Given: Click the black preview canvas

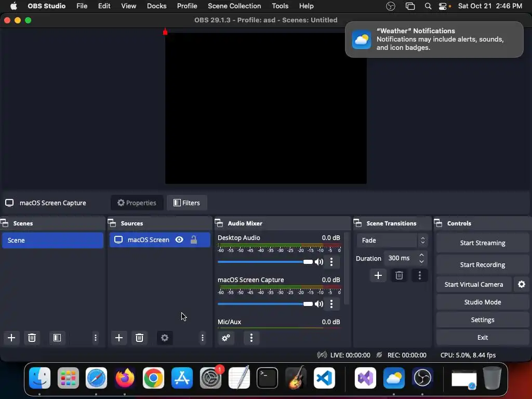Looking at the screenshot, I should pos(265,109).
